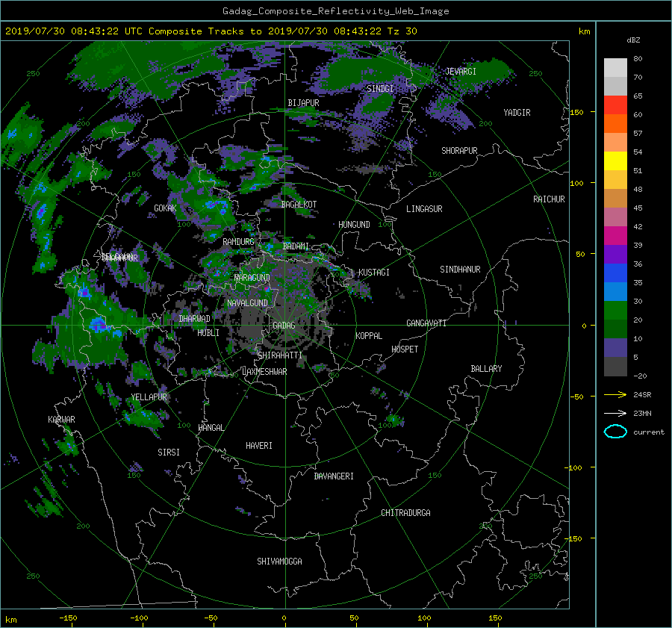
Task: Select the magenta 39 dBZ color swatch
Action: click(x=615, y=236)
